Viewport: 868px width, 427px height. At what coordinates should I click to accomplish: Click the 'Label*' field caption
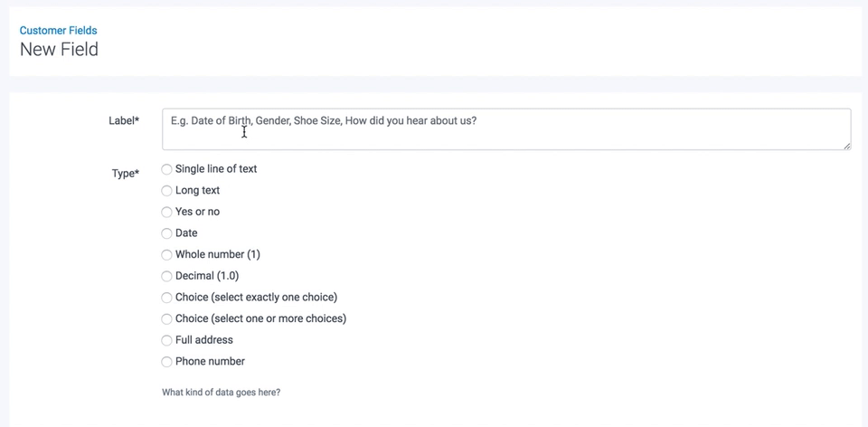[x=124, y=120]
